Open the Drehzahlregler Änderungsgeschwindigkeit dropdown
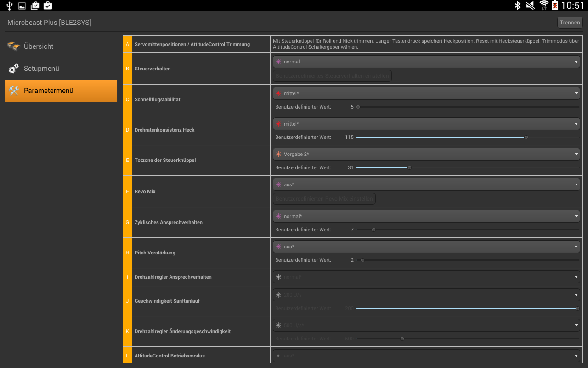This screenshot has height=368, width=588. [426, 325]
